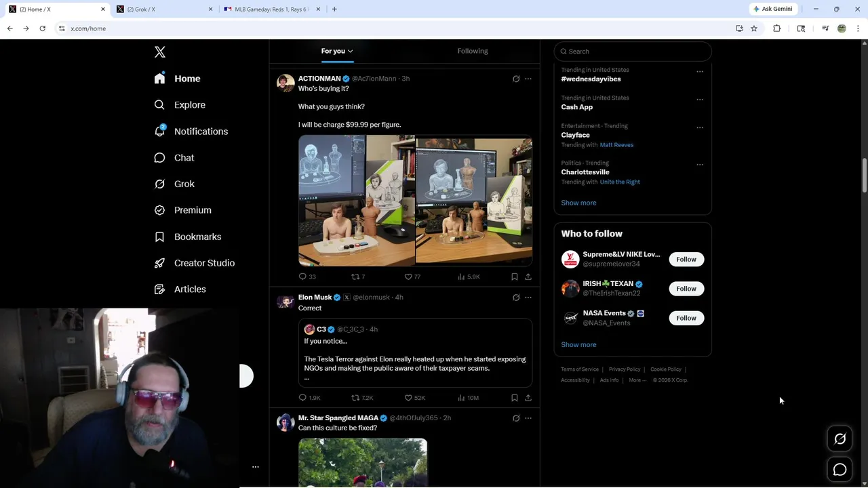The image size is (868, 488).
Task: Click the Search input field
Action: click(x=633, y=52)
